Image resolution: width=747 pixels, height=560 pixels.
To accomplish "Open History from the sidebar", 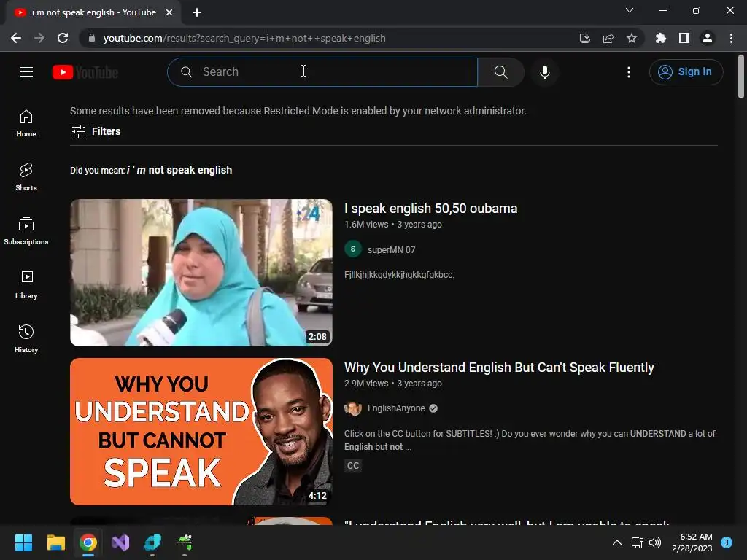I will click(x=26, y=338).
